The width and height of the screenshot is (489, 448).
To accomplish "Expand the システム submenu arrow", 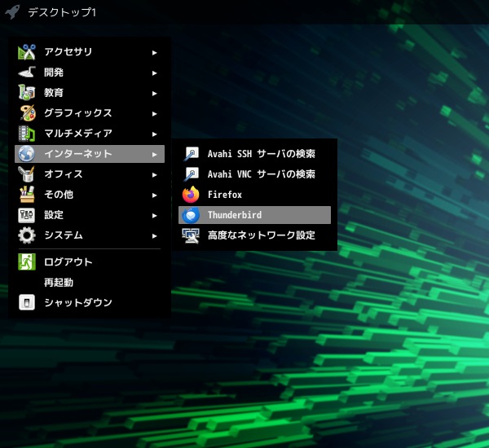I will 154,236.
